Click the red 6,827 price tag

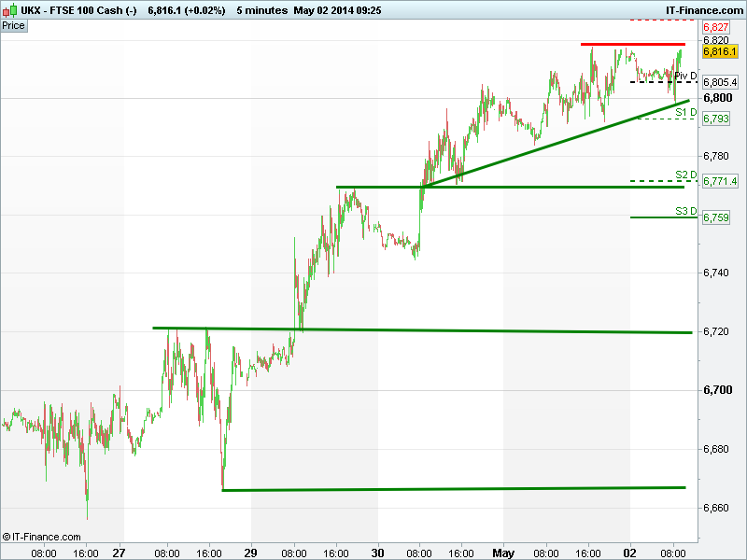[715, 28]
